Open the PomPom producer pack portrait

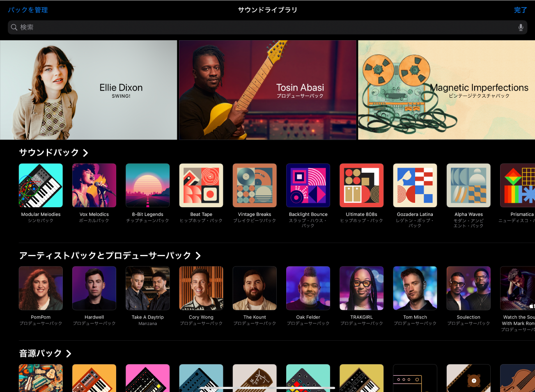coord(41,288)
